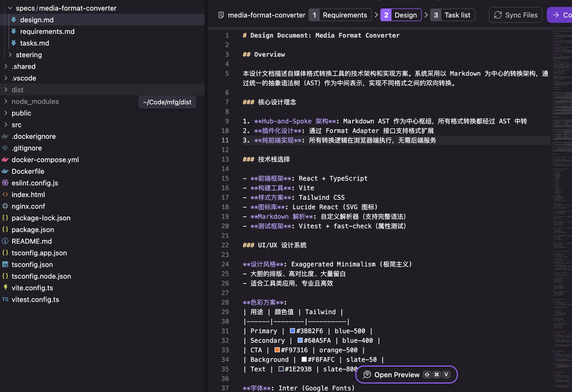This screenshot has width=572, height=392.
Task: Click the ESLint icon beside eslint.config.js
Action: coord(5,183)
